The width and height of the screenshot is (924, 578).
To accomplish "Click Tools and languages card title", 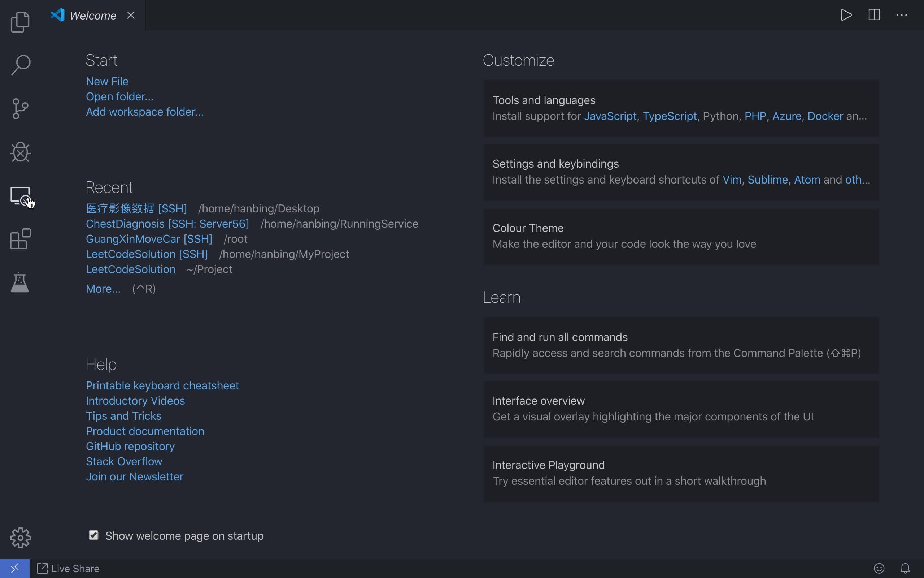I will click(544, 100).
